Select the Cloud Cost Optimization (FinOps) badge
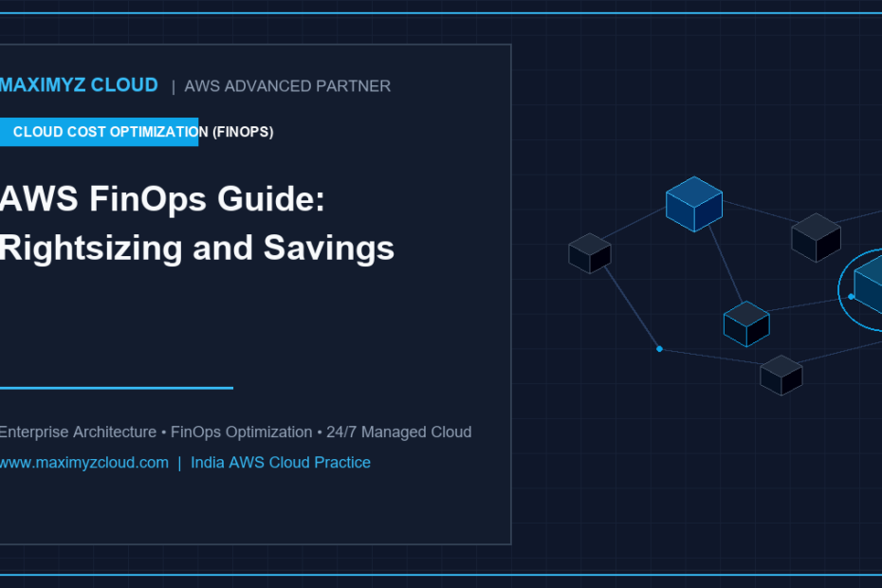This screenshot has width=882, height=588. (137, 132)
